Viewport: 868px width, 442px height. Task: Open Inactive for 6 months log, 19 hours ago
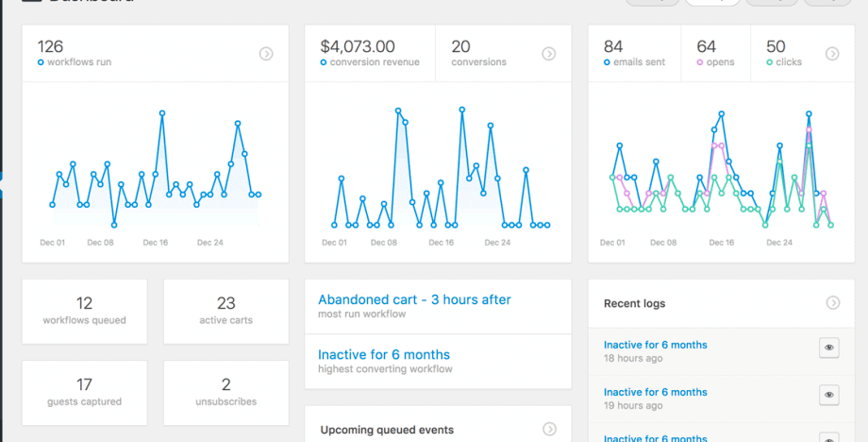coord(655,392)
